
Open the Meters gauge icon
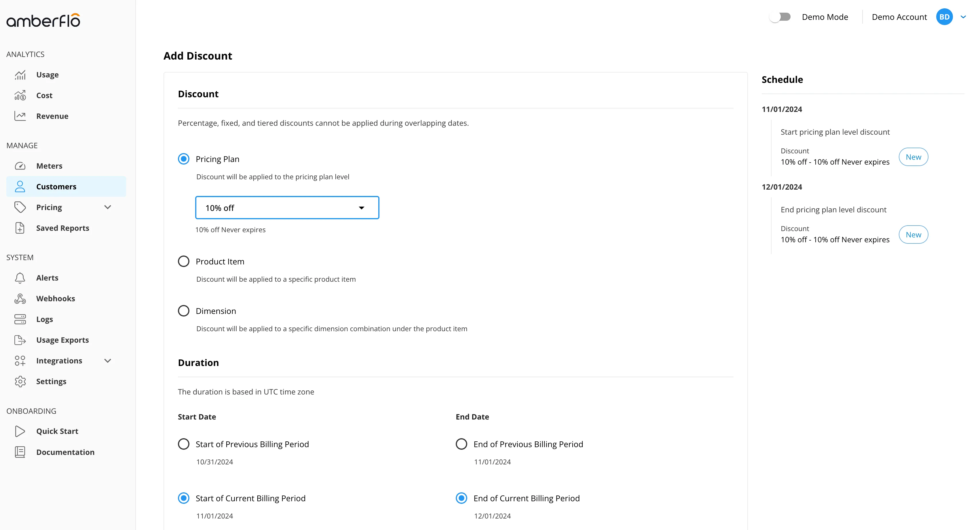coord(20,166)
